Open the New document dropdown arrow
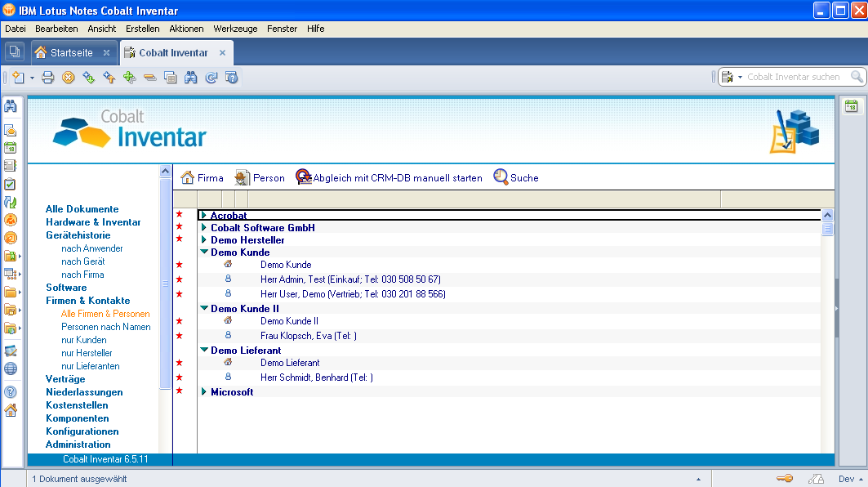The image size is (868, 487). (x=32, y=78)
